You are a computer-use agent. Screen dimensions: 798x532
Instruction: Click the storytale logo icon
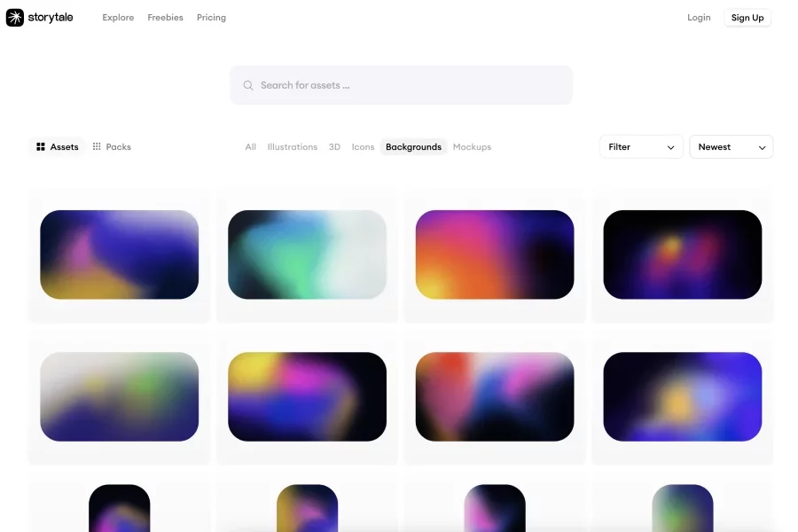tap(15, 18)
